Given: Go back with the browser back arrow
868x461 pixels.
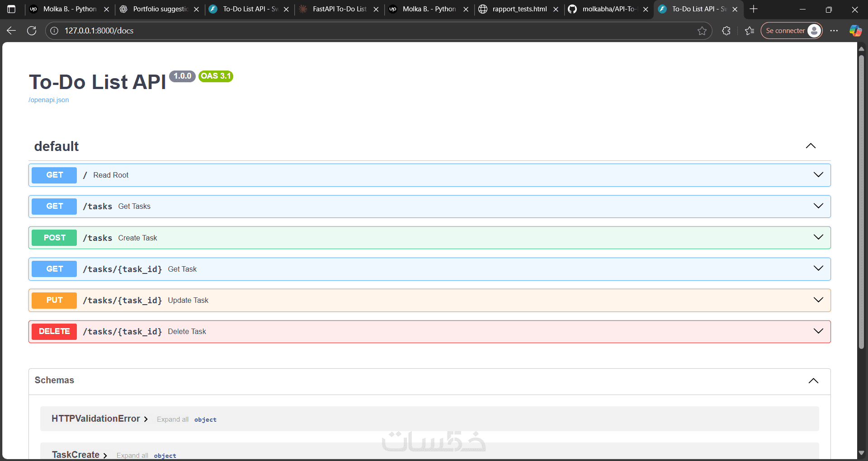Looking at the screenshot, I should [x=11, y=31].
